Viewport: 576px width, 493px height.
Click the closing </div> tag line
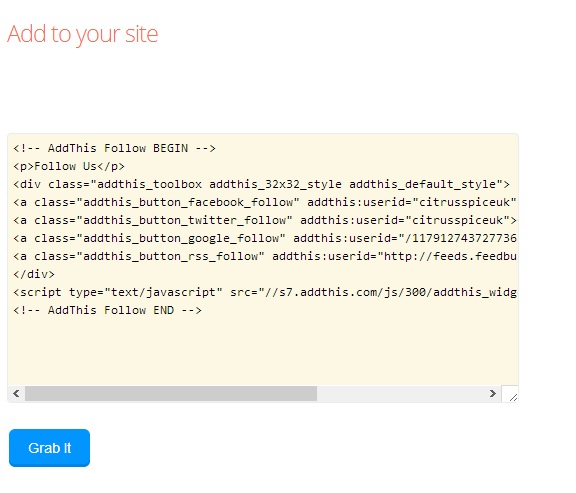point(34,274)
